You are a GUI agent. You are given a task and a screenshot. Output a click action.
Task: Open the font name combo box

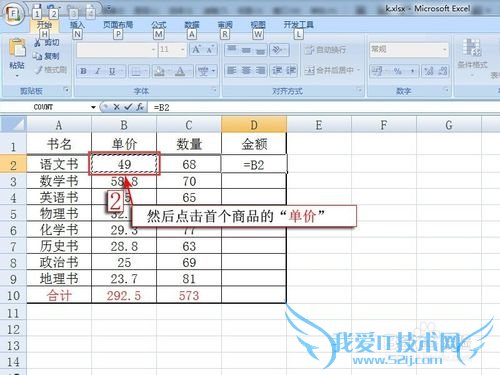[x=117, y=50]
